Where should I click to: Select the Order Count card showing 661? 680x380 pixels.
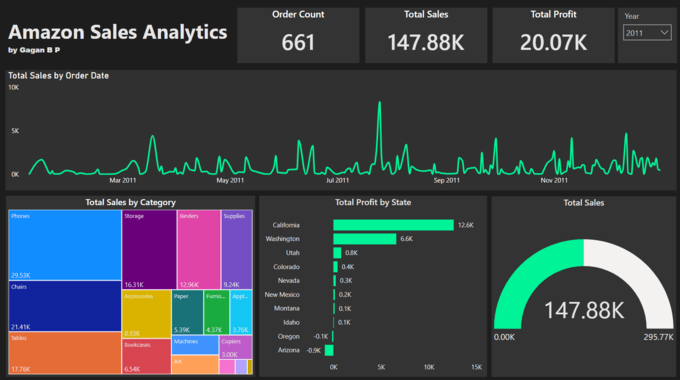pos(298,35)
